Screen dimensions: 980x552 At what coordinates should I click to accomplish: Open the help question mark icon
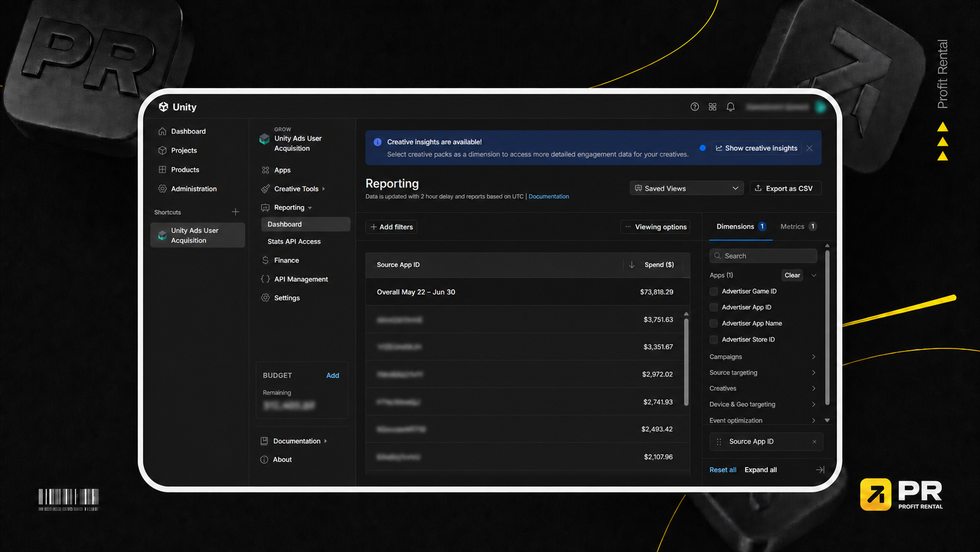(x=695, y=107)
